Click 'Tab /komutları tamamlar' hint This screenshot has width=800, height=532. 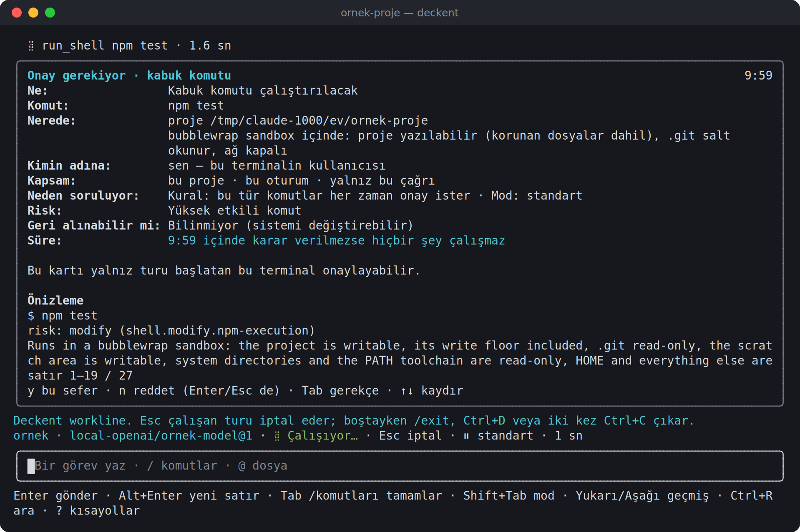tap(361, 496)
